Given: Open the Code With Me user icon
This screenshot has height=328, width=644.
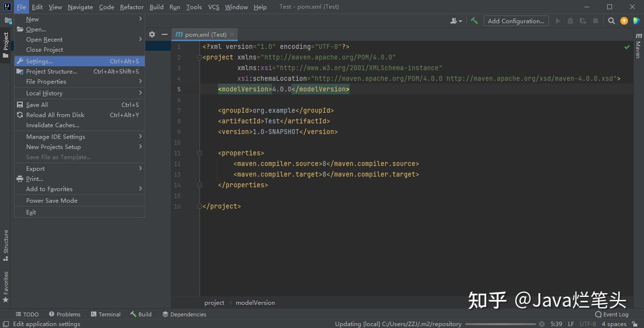Looking at the screenshot, I should [x=456, y=21].
